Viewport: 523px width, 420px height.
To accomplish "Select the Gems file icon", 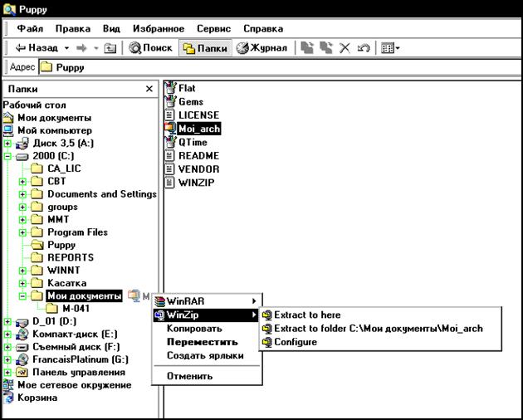I will click(x=170, y=101).
